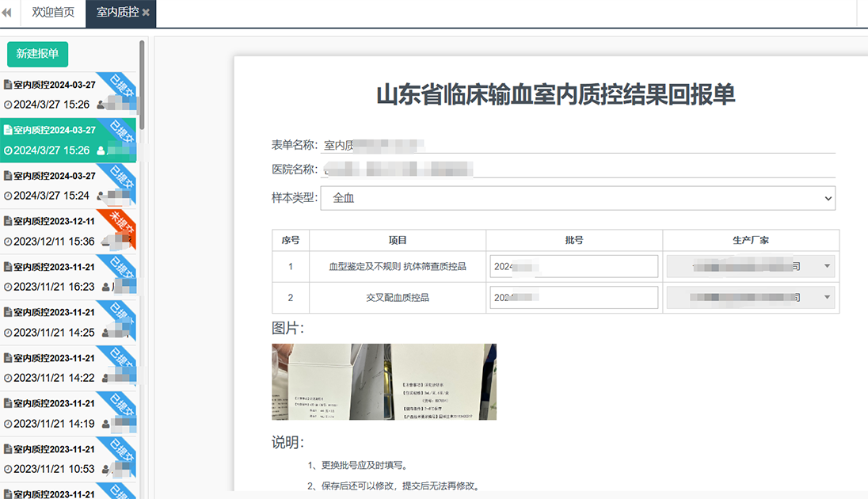
Task: Click the 生产厂家 column header
Action: pos(751,240)
